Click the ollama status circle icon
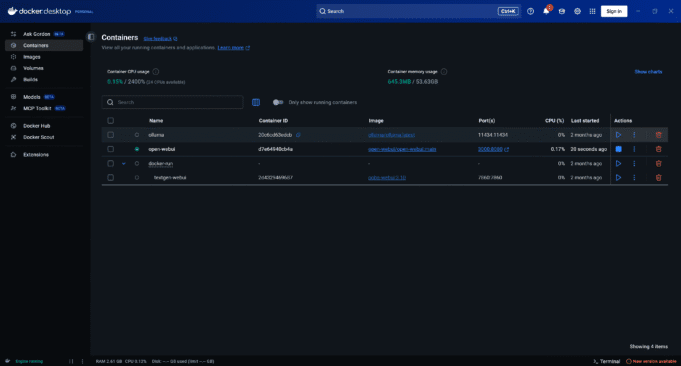The image size is (681, 366). (137, 135)
